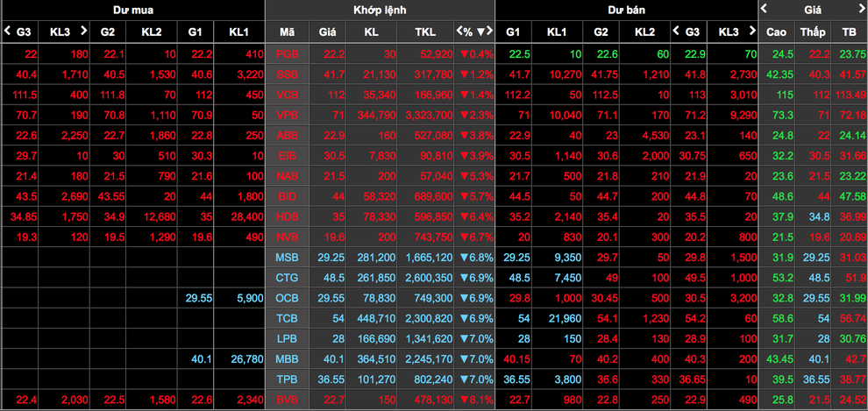Viewport: 868px width, 411px height.
Task: Sort by the KL column under Khớp lệnh
Action: point(372,32)
